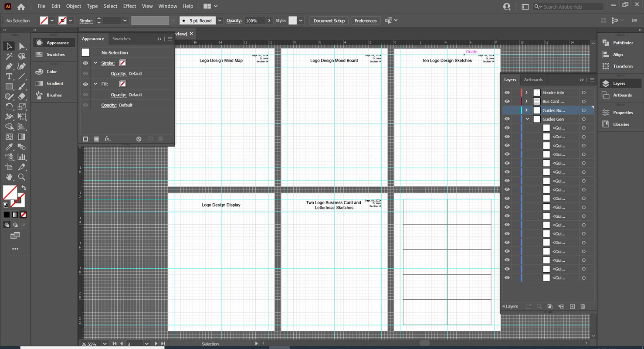
Task: Open the 5 pt. Round brush dropdown
Action: [x=220, y=21]
